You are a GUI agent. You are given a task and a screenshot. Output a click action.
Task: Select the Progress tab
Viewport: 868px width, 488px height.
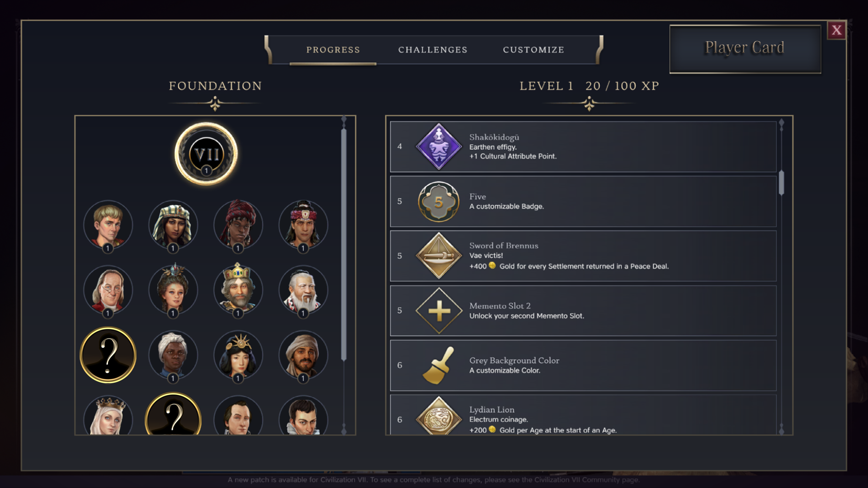(333, 50)
